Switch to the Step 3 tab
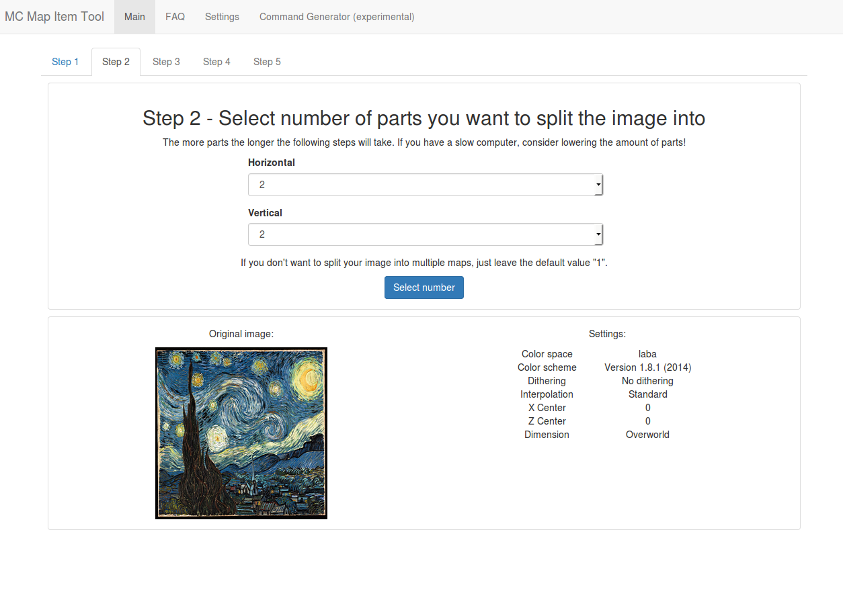The image size is (843, 616). click(x=166, y=62)
